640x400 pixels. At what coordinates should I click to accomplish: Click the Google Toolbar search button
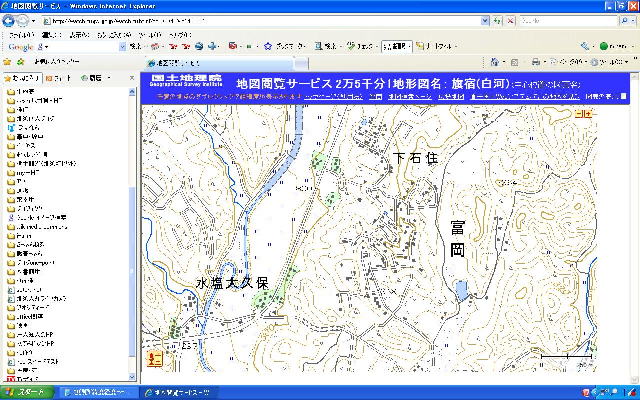(135, 46)
